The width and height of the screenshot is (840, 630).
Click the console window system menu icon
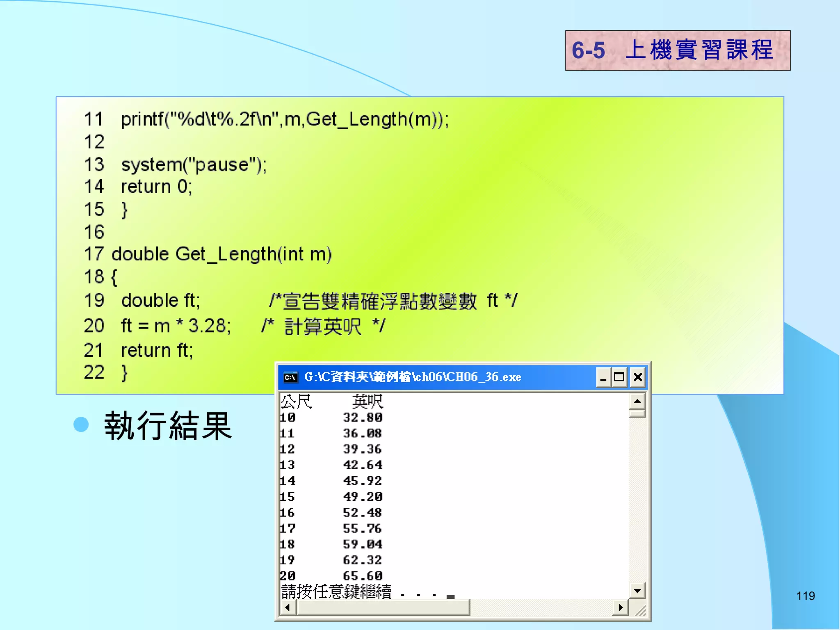point(291,377)
